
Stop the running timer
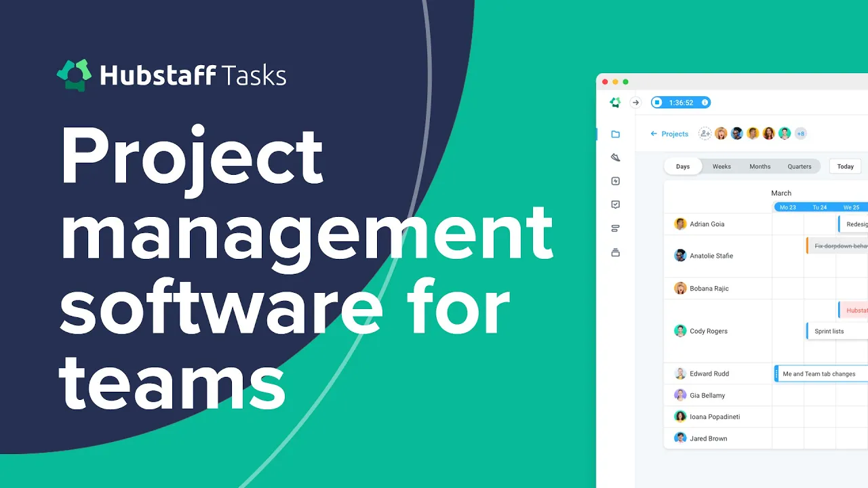tap(656, 102)
